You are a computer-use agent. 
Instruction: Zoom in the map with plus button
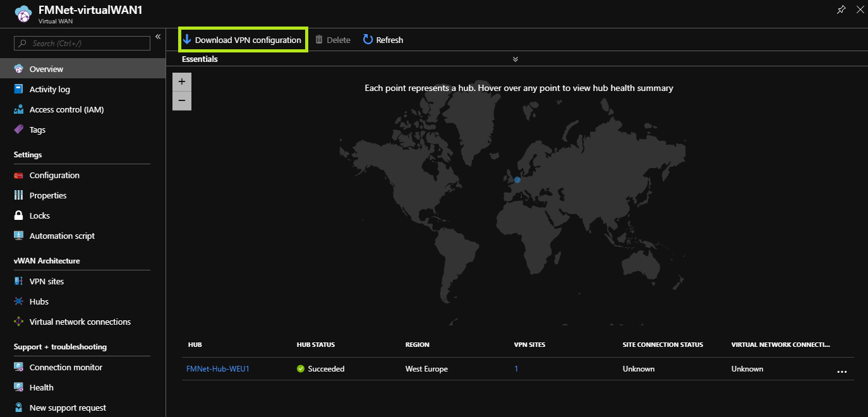(x=182, y=82)
